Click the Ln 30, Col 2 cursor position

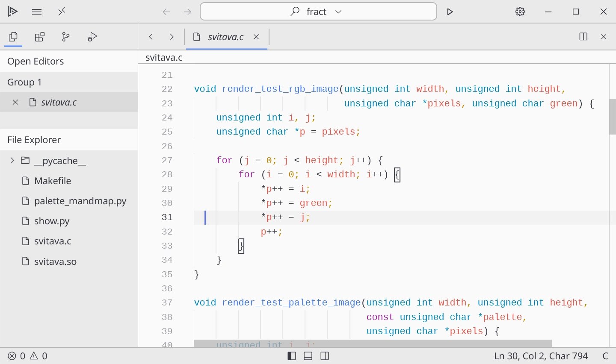coord(541,356)
